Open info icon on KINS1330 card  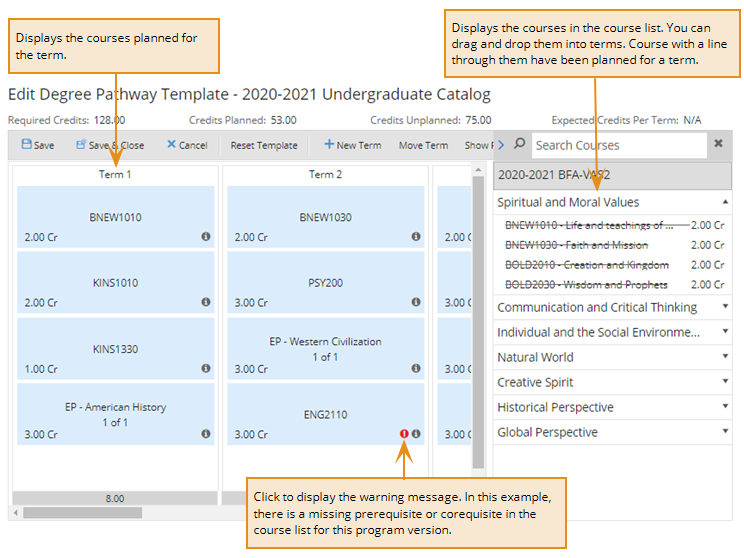coord(206,368)
